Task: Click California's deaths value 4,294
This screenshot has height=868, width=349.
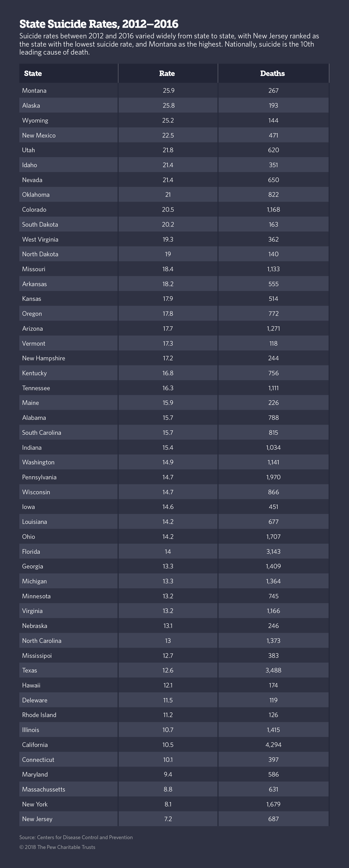Action: 273,745
